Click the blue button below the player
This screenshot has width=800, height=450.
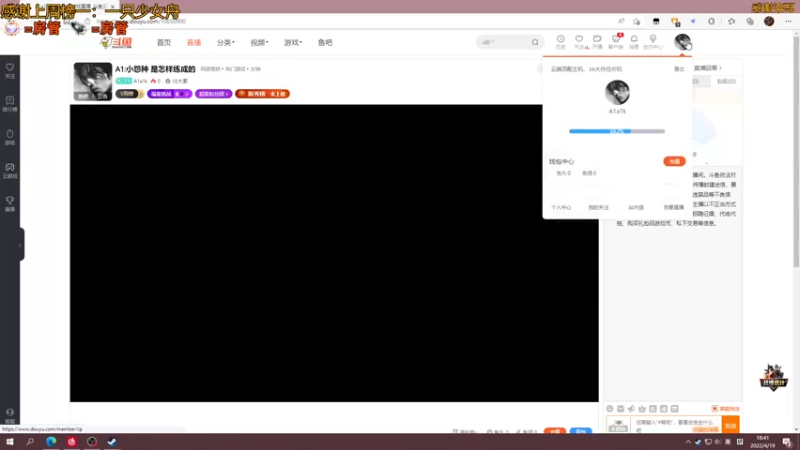pyautogui.click(x=581, y=431)
